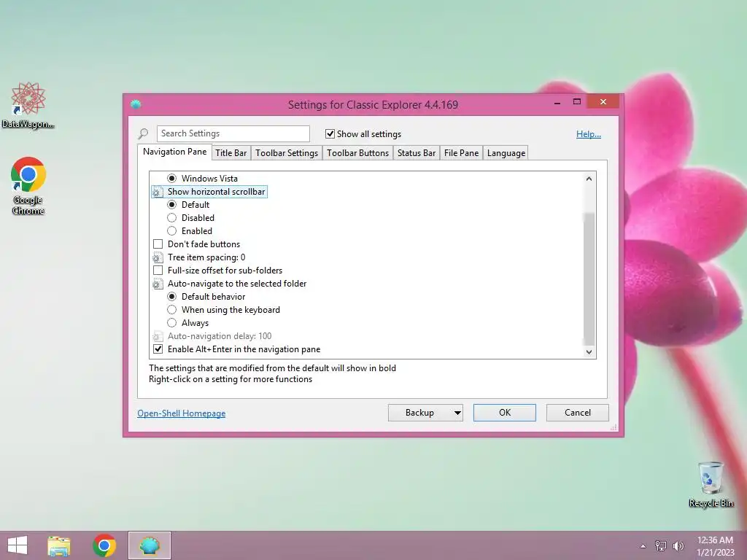
Task: Enable Don't fade buttons checkbox
Action: point(158,244)
